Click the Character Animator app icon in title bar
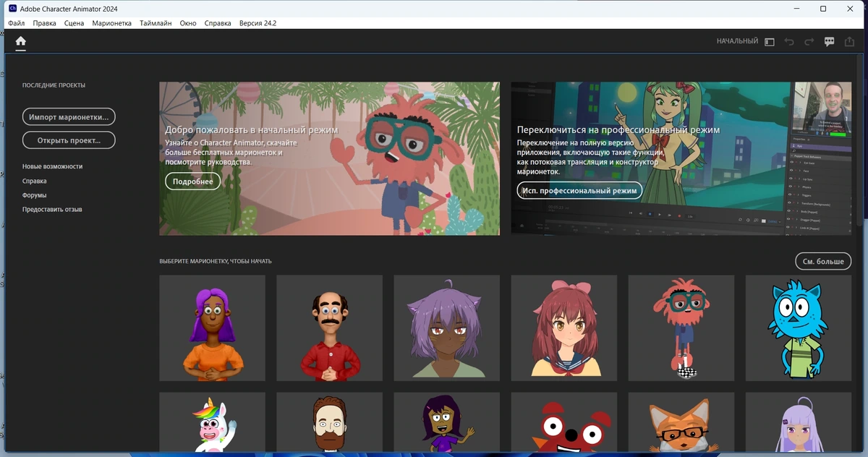This screenshot has width=868, height=457. click(13, 9)
